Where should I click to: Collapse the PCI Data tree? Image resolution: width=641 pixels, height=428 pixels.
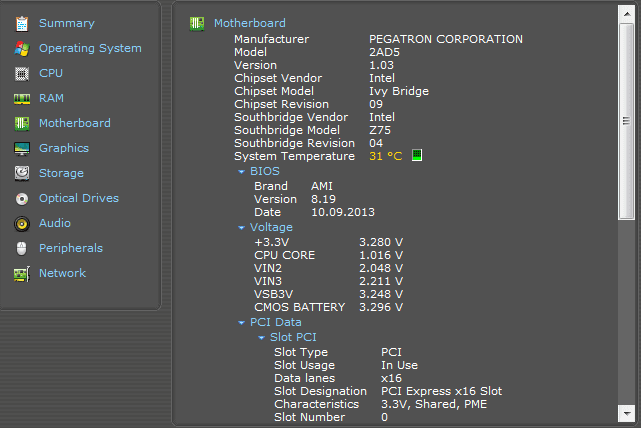coord(241,323)
